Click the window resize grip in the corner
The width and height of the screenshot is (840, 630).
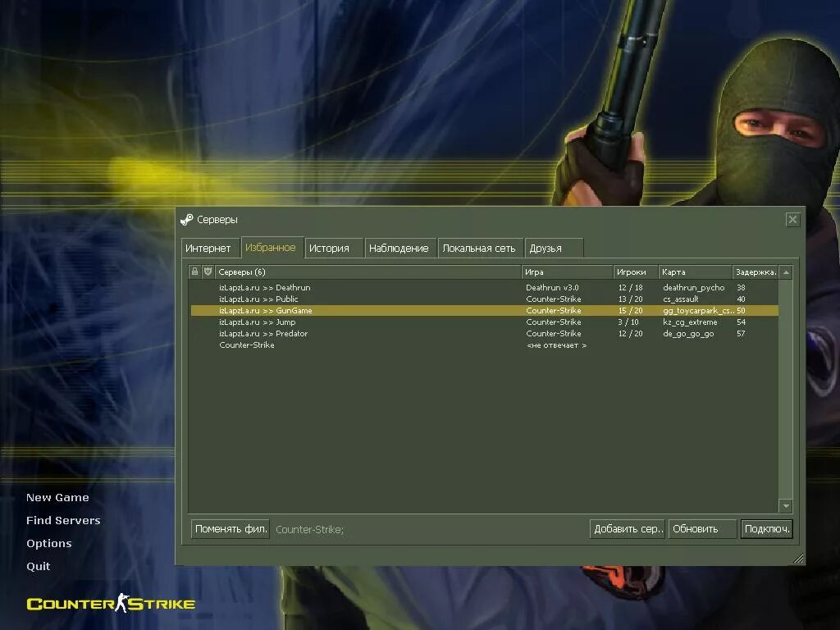[798, 558]
